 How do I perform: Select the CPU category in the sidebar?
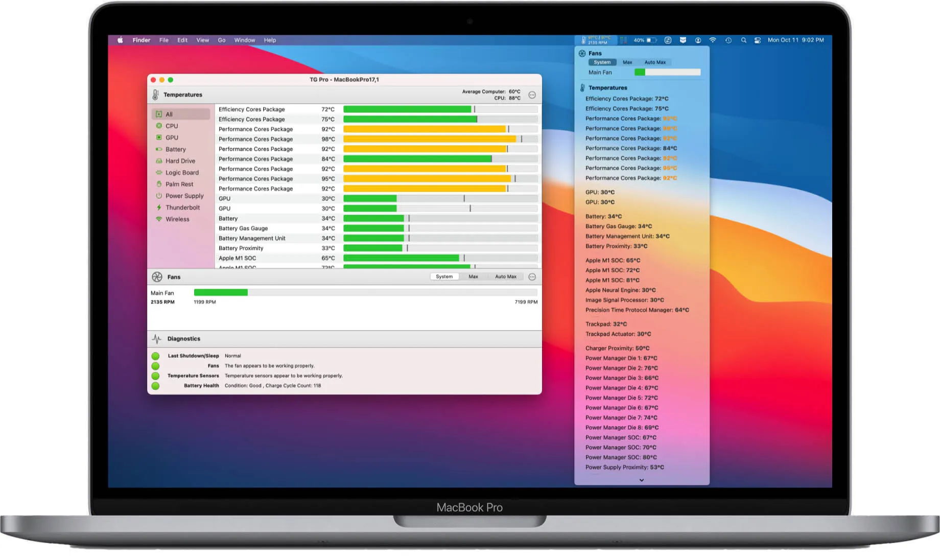click(x=171, y=126)
